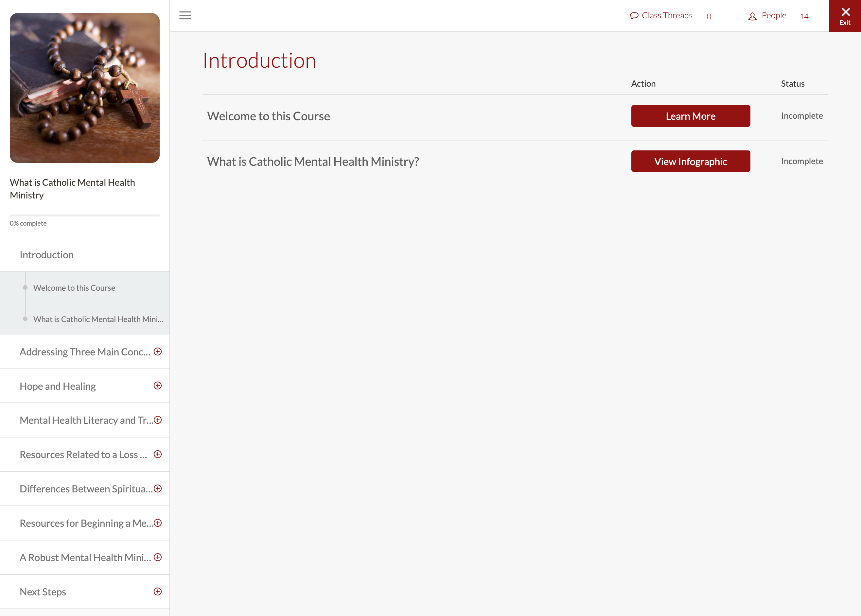Click the People person icon
Screen dimensions: 861x616
pos(752,16)
